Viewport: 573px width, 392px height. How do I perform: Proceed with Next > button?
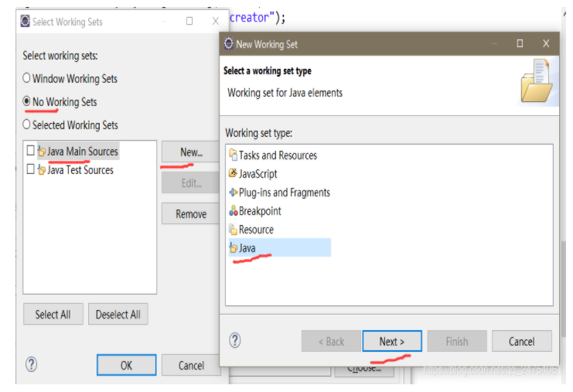click(x=392, y=341)
